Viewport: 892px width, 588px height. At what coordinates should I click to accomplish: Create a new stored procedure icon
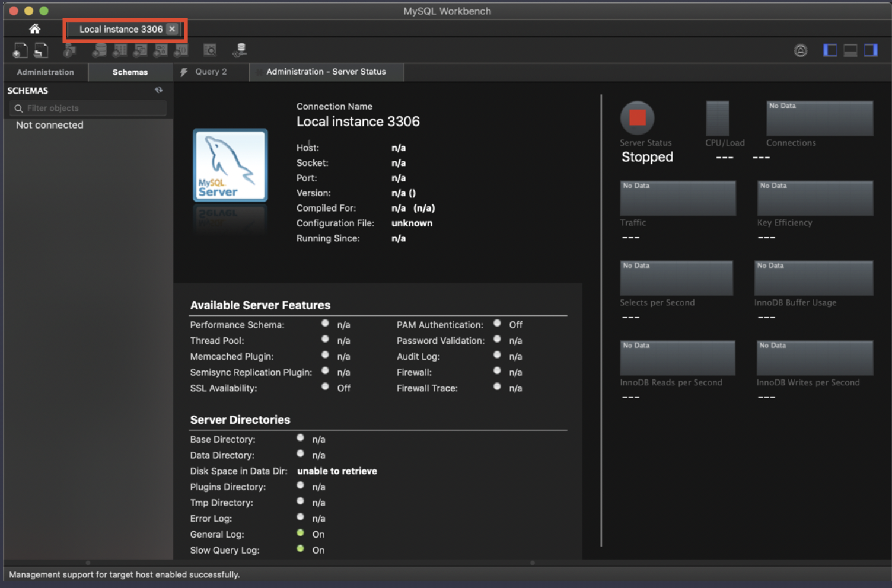(160, 50)
